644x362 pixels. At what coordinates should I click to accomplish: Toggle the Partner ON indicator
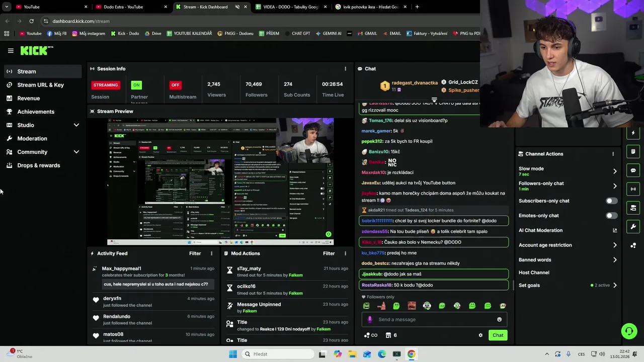(x=136, y=85)
